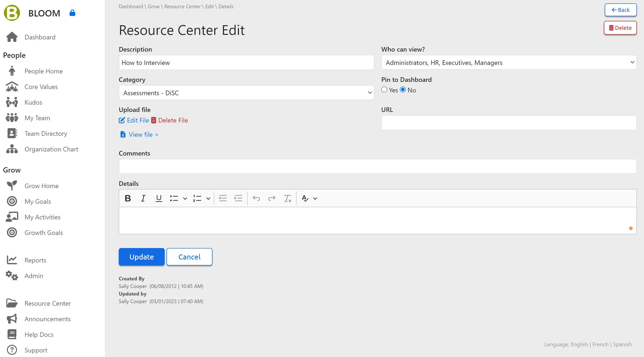The image size is (644, 357).
Task: Apply underline formatting in Details editor
Action: coord(159,198)
